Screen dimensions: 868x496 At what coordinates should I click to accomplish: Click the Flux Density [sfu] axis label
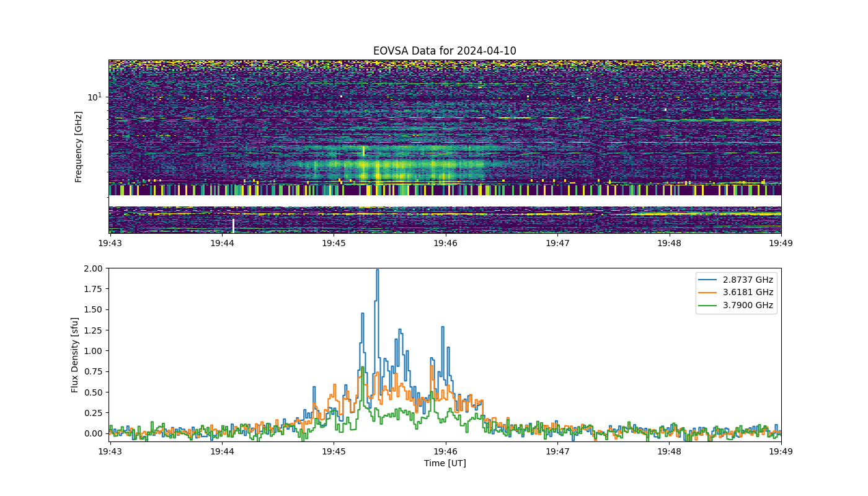click(75, 355)
